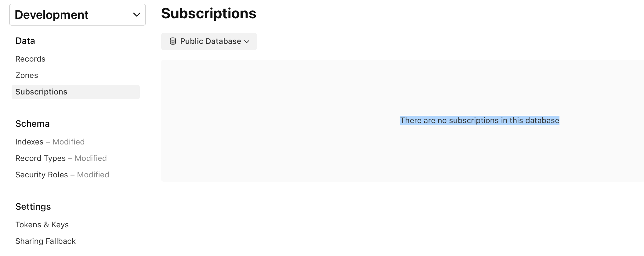Expand the Public Database chevron arrow
644x256 pixels.
pyautogui.click(x=247, y=41)
